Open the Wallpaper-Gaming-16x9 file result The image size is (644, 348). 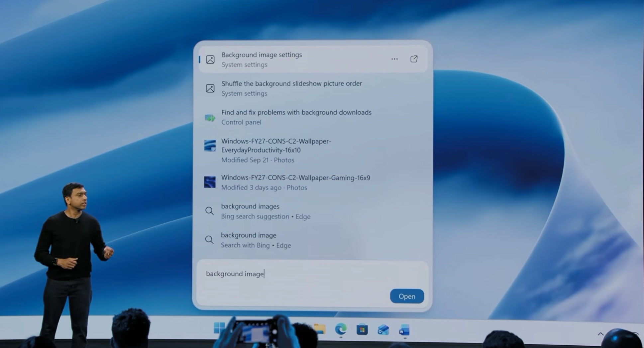pos(313,182)
